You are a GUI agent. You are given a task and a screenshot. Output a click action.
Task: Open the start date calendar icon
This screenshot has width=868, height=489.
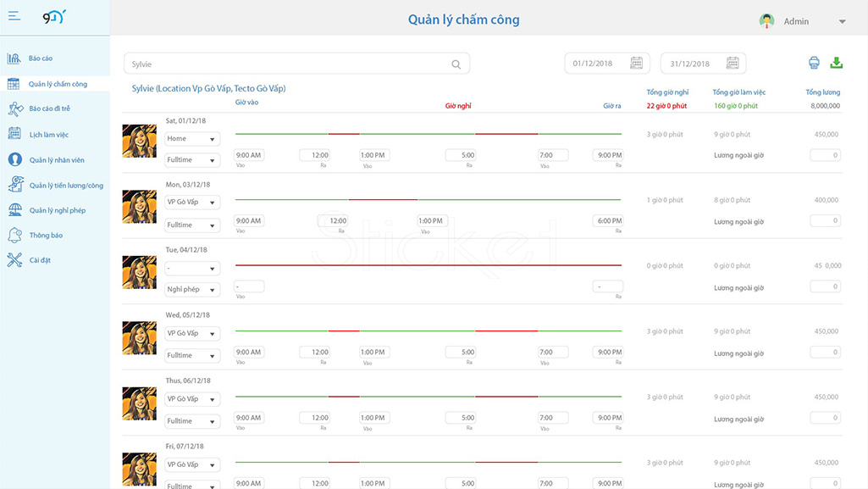pyautogui.click(x=637, y=63)
